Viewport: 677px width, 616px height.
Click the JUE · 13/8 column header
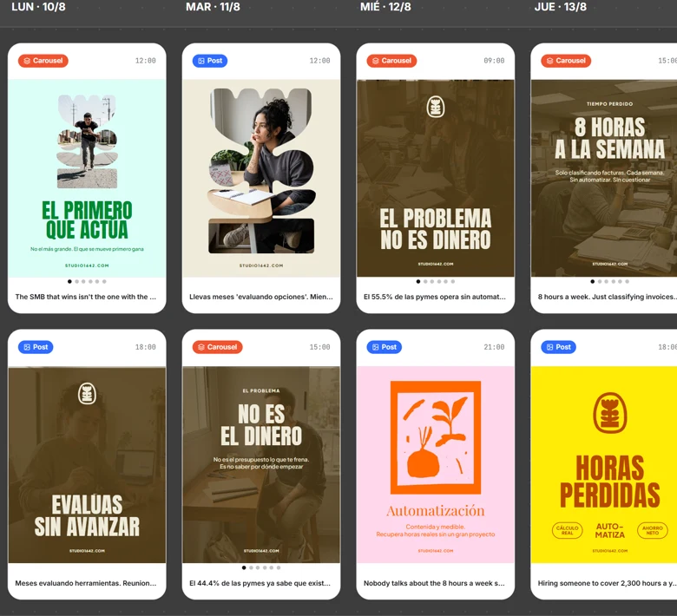coord(561,7)
